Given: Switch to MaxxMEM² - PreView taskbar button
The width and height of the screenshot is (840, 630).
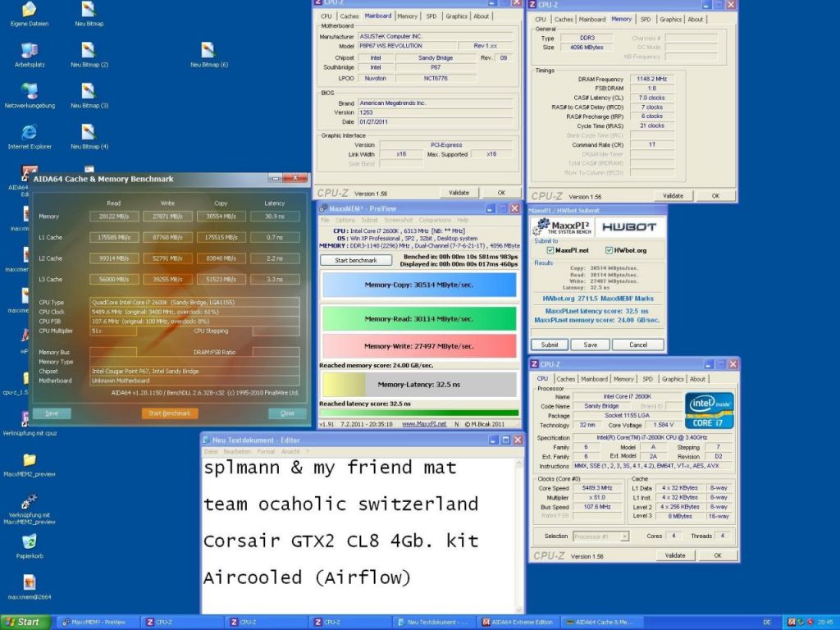Looking at the screenshot, I should point(98,623).
